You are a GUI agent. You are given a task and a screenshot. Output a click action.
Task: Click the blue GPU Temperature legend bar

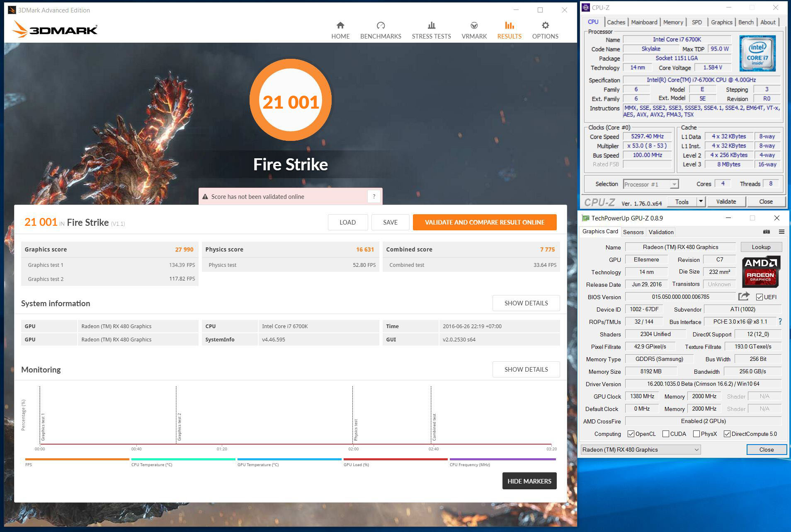(289, 459)
